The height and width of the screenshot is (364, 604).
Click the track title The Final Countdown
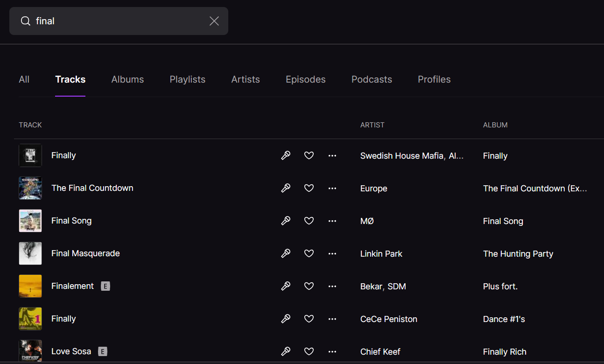(x=92, y=188)
